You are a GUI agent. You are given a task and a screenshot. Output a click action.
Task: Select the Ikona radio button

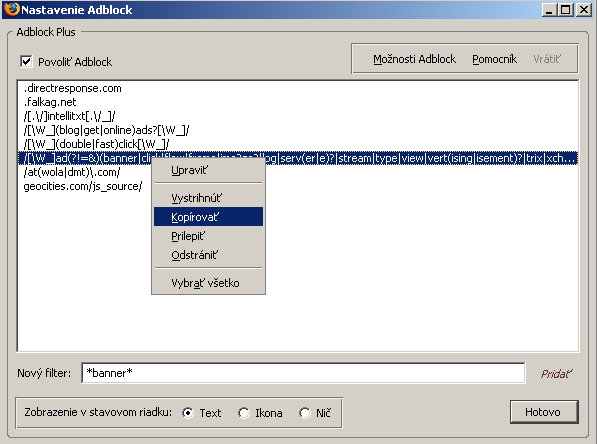(244, 413)
